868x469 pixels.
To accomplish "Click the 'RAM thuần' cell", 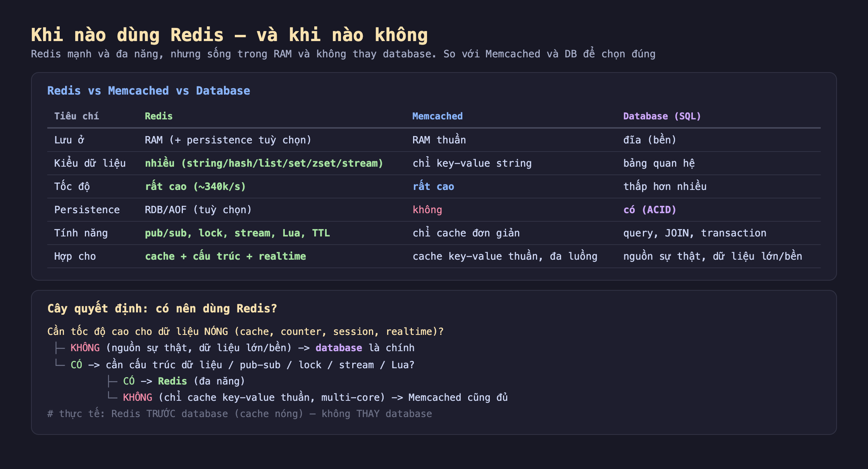I will tap(439, 140).
